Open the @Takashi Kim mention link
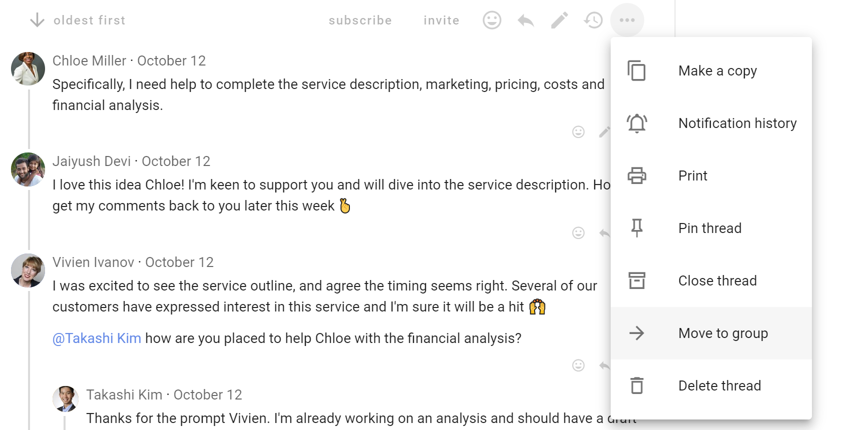Screen dimensions: 868x430 (97, 338)
